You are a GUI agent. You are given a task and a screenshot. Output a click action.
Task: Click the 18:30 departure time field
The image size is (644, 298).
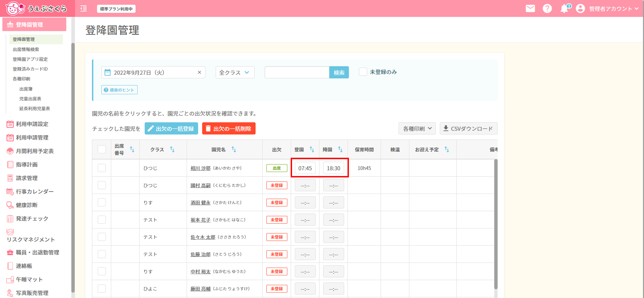tap(333, 168)
